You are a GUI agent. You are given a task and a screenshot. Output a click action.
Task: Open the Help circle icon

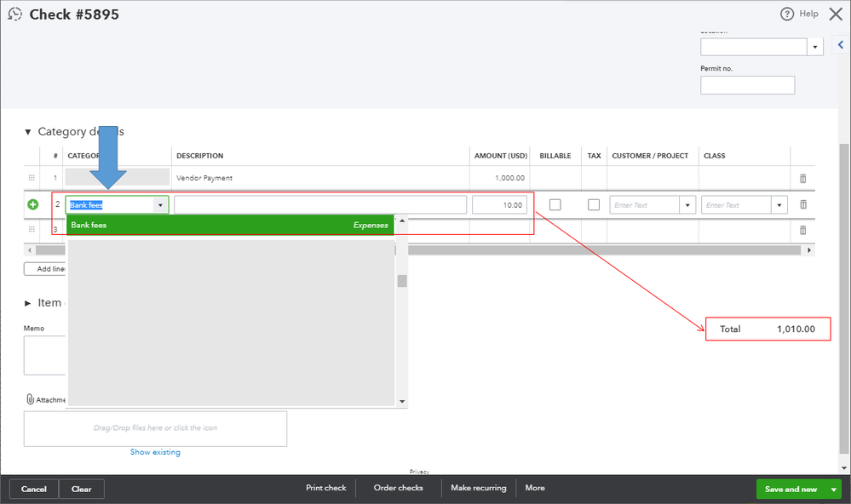click(786, 14)
